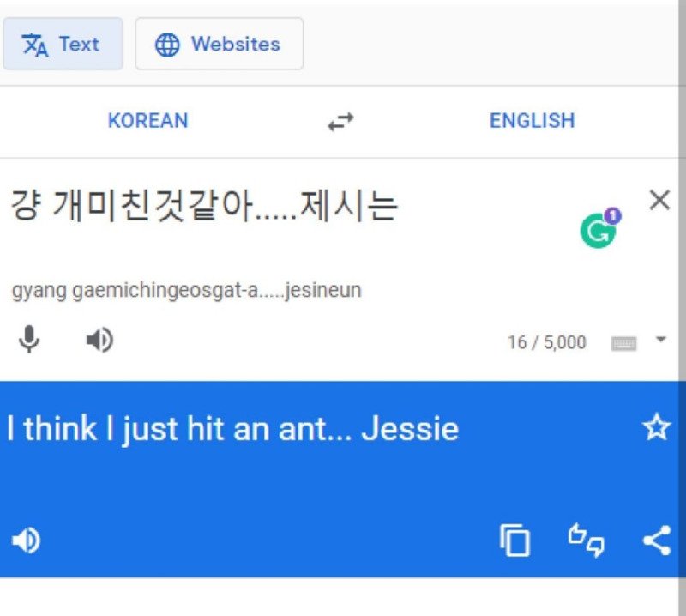Copy the translation to clipboard
The height and width of the screenshot is (616, 686).
514,541
